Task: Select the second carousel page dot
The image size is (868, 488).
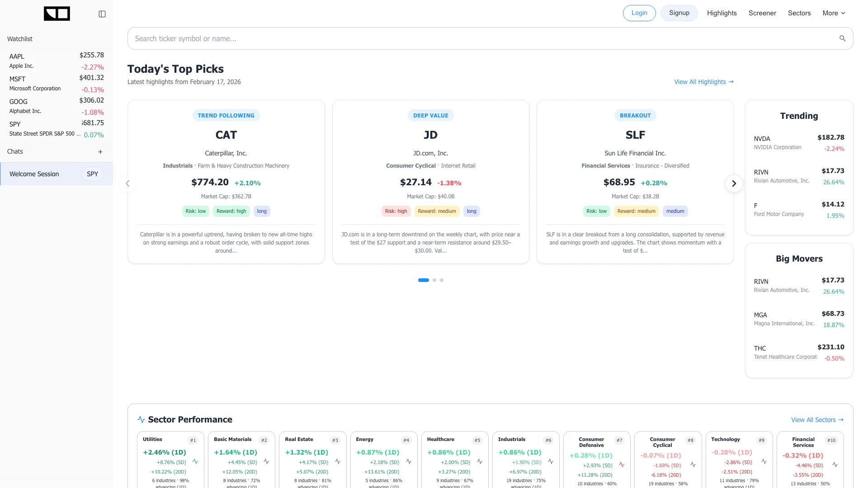Action: tap(434, 280)
